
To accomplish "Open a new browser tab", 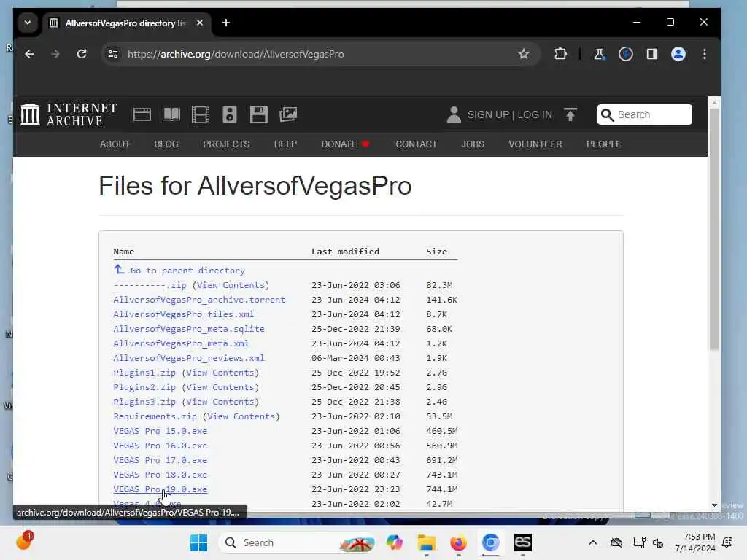I will point(226,23).
